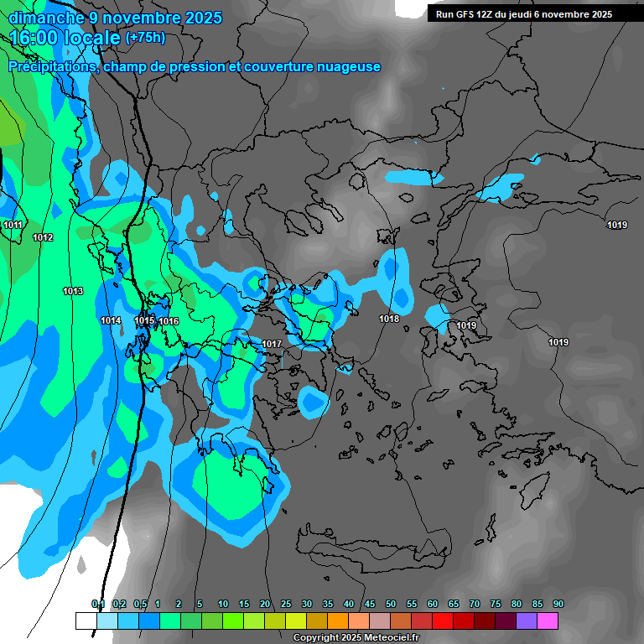Select the 1017 isobar label
644x644 pixels.
pos(272,344)
